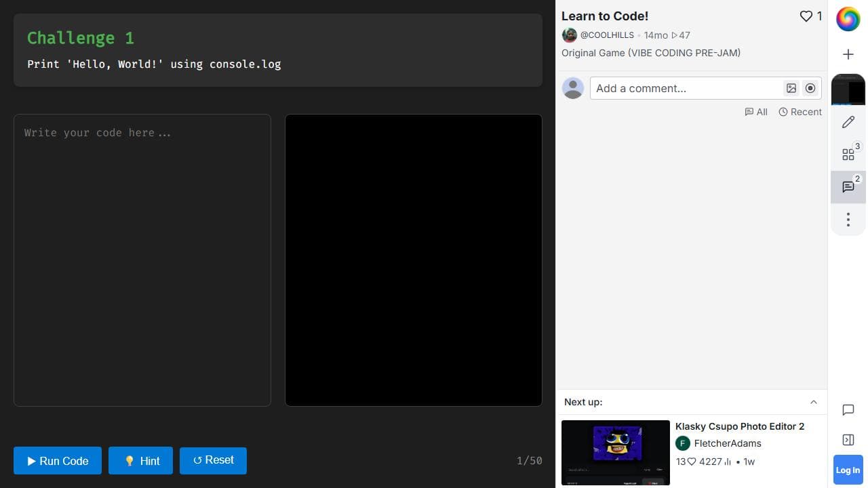Toggle the comments panel icon with badge 2
868x488 pixels.
[x=848, y=186]
